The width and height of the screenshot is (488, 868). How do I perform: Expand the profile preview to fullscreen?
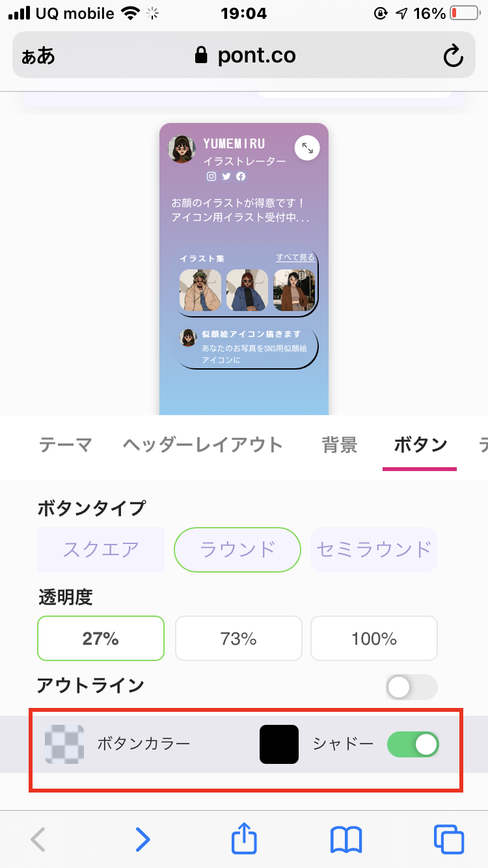coord(307,148)
